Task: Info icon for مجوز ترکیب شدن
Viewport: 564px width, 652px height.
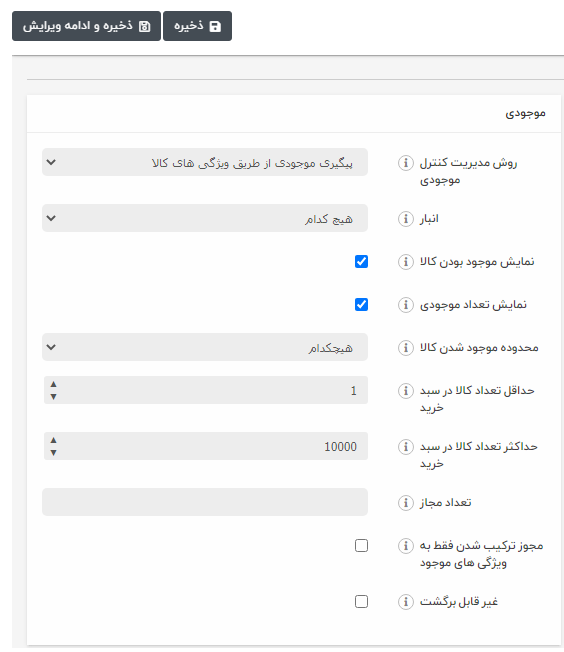Action: click(x=406, y=546)
